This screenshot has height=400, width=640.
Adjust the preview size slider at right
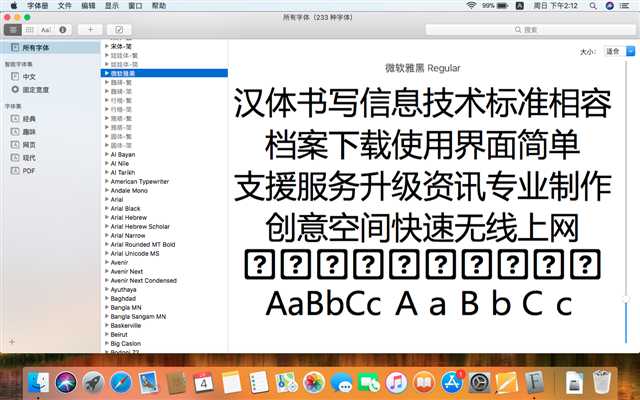pyautogui.click(x=625, y=300)
